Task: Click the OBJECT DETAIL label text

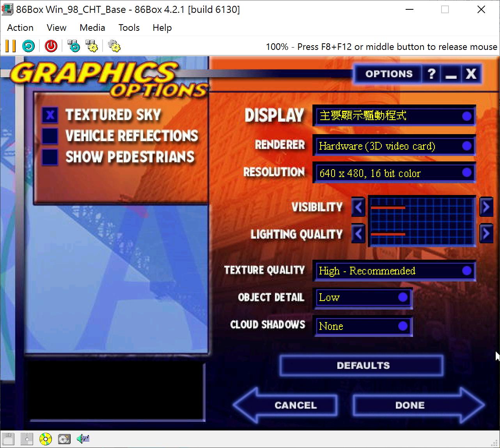Action: point(271,297)
